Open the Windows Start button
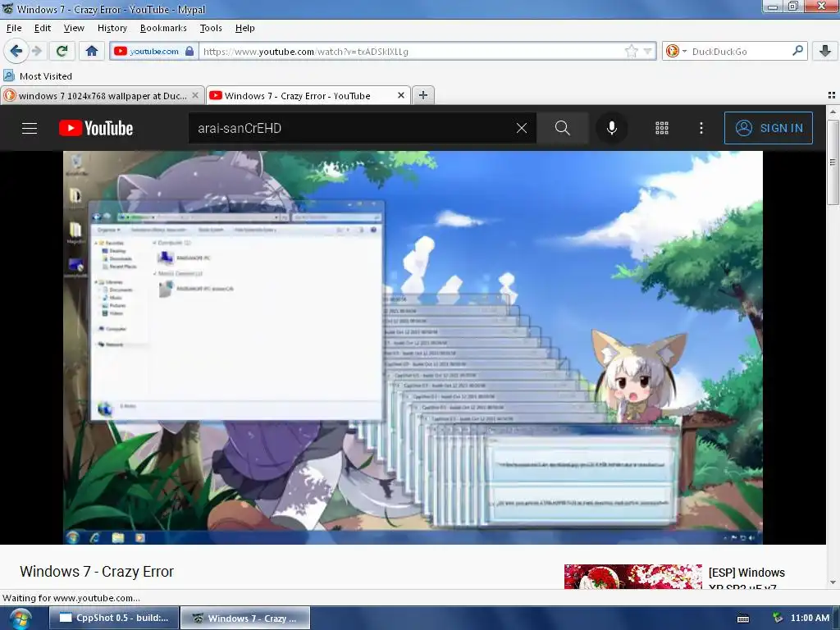 point(21,619)
